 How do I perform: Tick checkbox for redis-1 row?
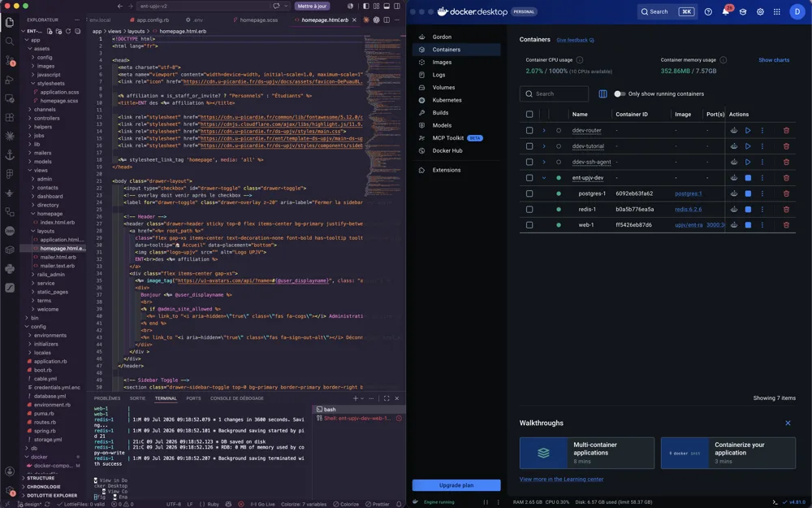click(529, 210)
